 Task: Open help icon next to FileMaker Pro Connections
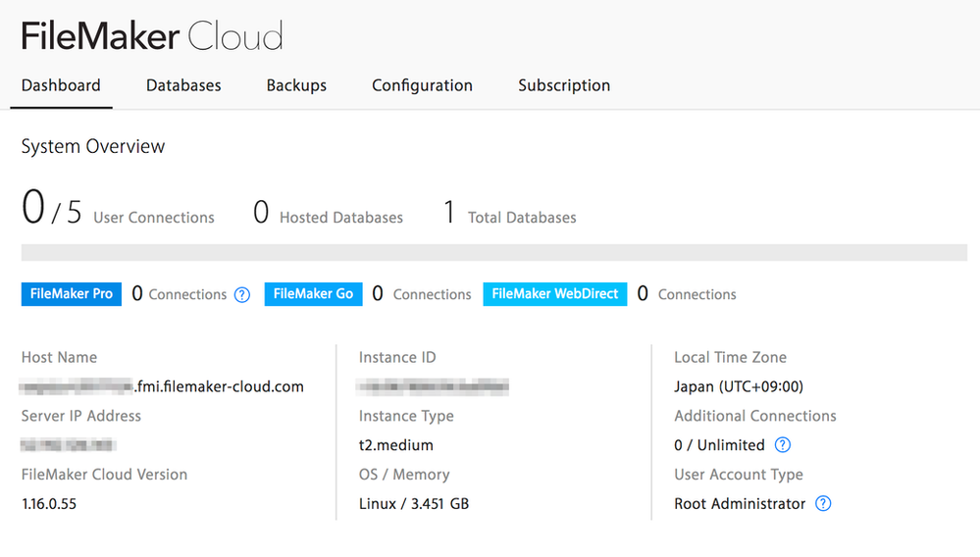242,295
